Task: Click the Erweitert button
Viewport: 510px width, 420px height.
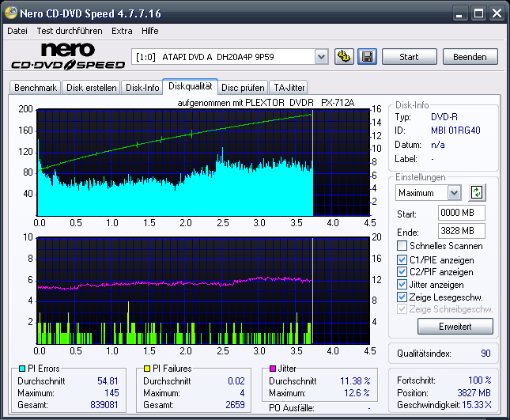Action: (x=455, y=327)
